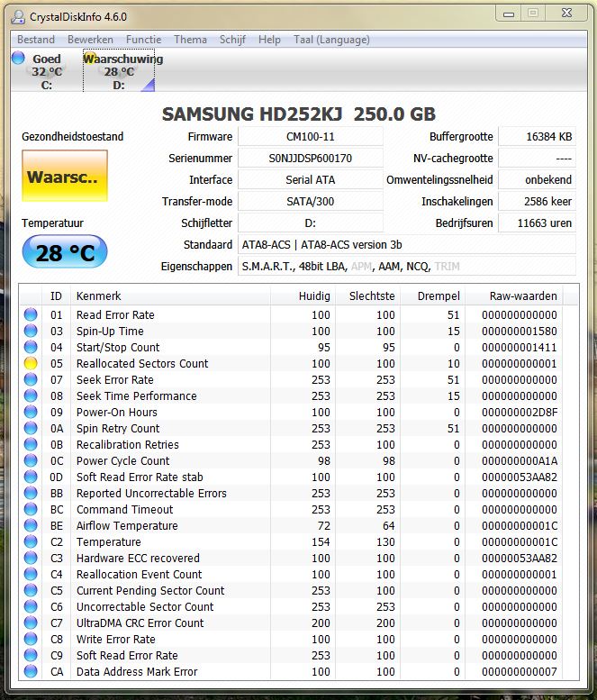Click the Buffergrootte value 16384 KB
597x700 pixels.
coord(537,137)
